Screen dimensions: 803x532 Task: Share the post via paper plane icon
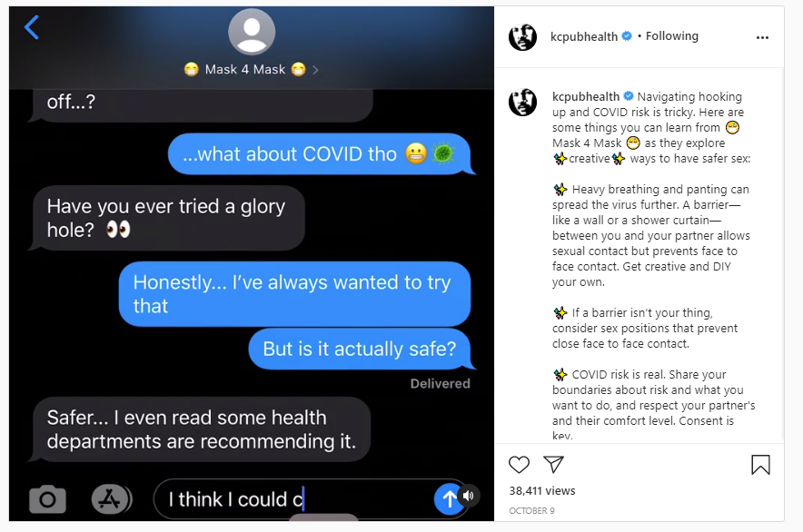553,464
